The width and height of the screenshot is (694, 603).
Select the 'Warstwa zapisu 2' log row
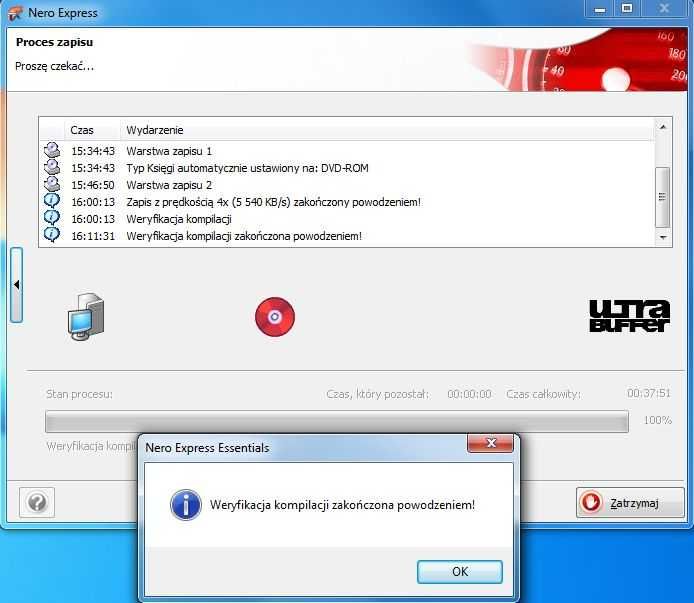[x=347, y=185]
